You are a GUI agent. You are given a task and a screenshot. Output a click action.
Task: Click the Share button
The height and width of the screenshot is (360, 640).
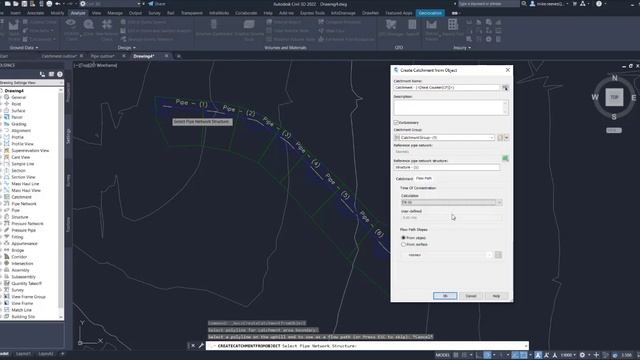pos(157,4)
